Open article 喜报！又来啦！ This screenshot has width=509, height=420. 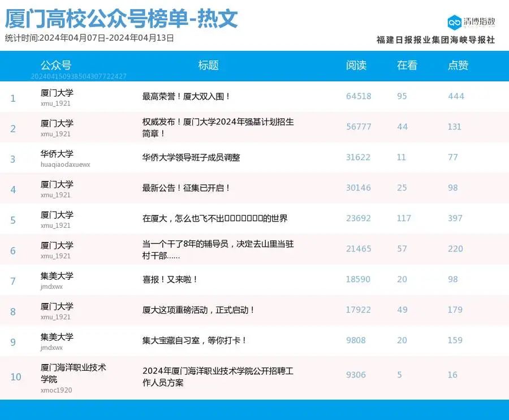pos(170,279)
